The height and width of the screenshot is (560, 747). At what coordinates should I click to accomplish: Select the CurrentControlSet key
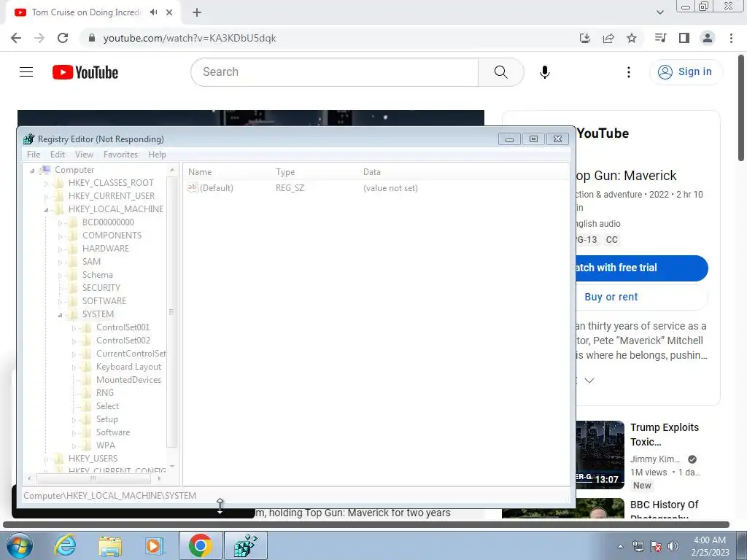coord(131,354)
